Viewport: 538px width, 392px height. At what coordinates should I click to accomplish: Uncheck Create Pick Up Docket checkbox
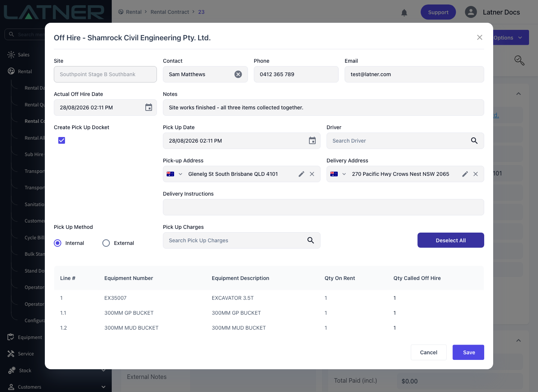[x=62, y=140]
